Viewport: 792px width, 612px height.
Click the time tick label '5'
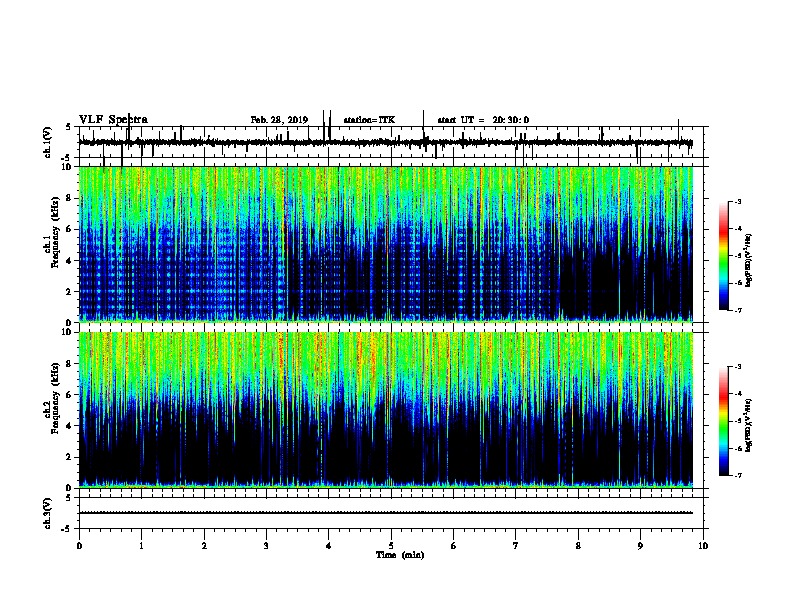391,546
